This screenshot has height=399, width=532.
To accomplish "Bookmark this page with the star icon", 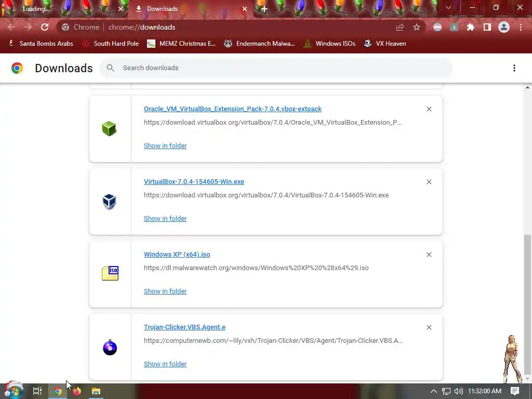I will (417, 27).
